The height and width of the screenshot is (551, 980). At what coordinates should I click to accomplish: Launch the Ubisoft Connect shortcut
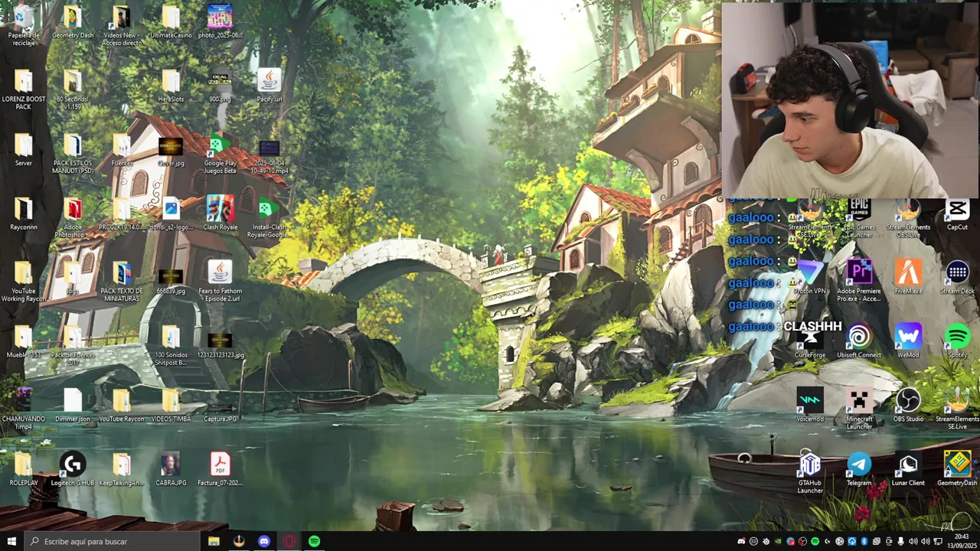pyautogui.click(x=859, y=342)
